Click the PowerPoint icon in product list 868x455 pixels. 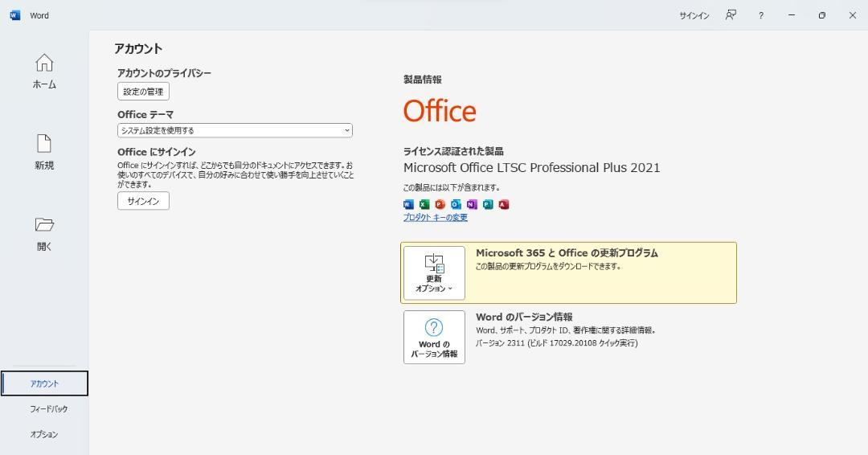click(x=440, y=204)
